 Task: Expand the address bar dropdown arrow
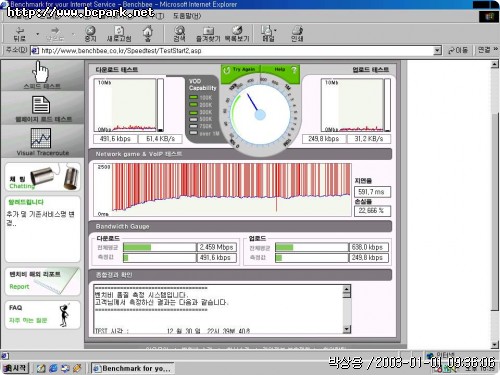pyautogui.click(x=437, y=51)
